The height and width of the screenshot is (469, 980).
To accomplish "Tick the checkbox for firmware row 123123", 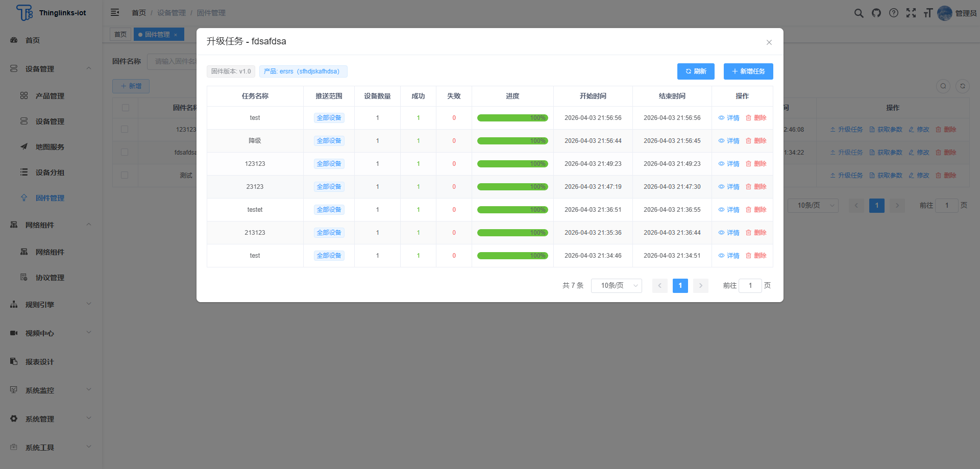I will click(125, 130).
